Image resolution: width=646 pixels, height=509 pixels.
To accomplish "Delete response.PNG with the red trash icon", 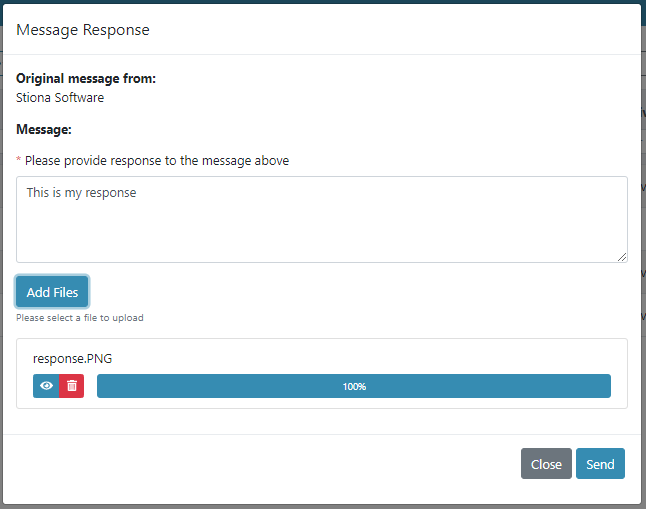I will 72,386.
